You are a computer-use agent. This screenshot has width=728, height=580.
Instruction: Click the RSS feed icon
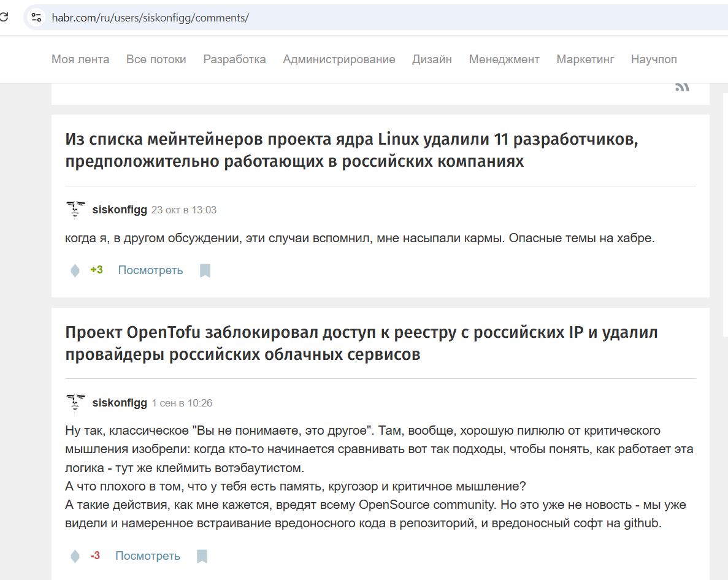pos(682,87)
